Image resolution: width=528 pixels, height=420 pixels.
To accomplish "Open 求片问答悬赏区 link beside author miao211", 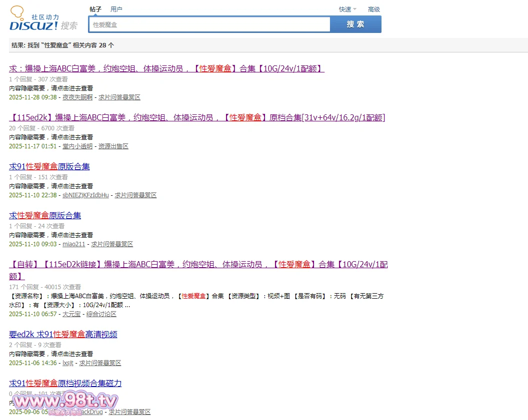I will (112, 244).
